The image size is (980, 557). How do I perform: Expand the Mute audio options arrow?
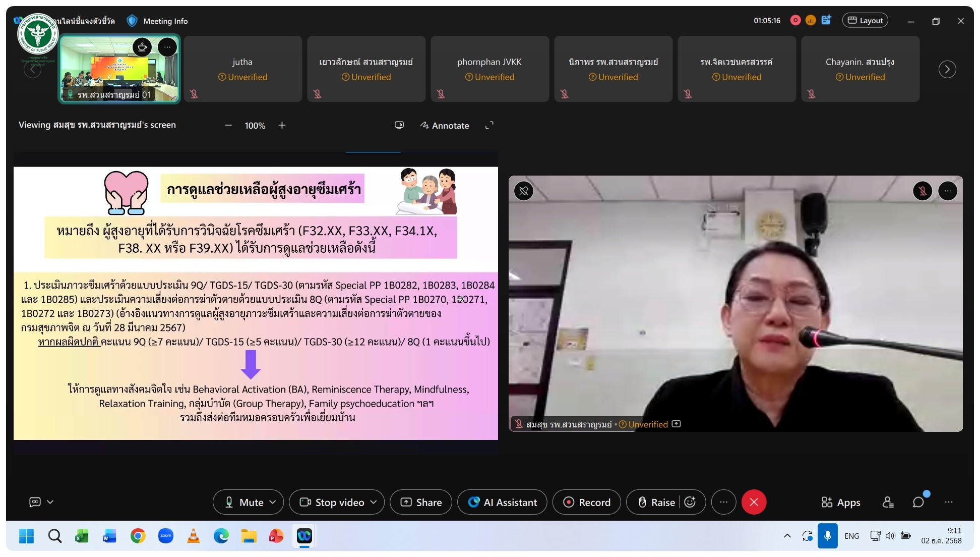tap(273, 502)
